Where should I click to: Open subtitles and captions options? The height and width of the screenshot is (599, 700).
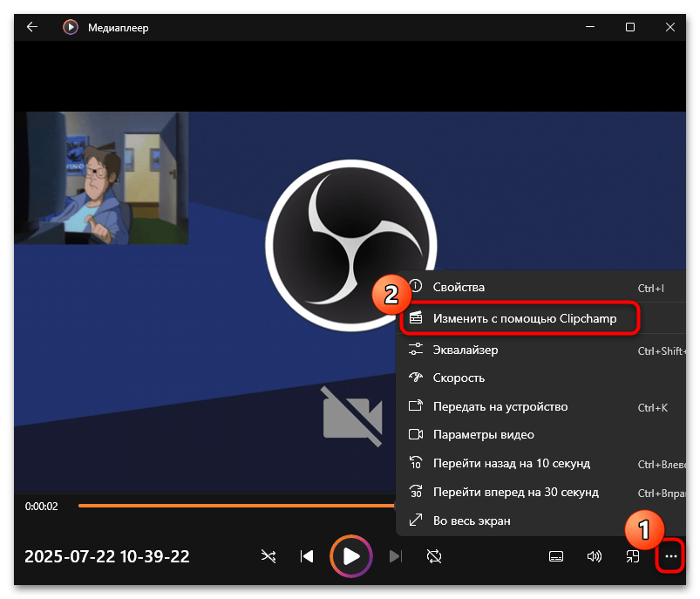pos(556,556)
